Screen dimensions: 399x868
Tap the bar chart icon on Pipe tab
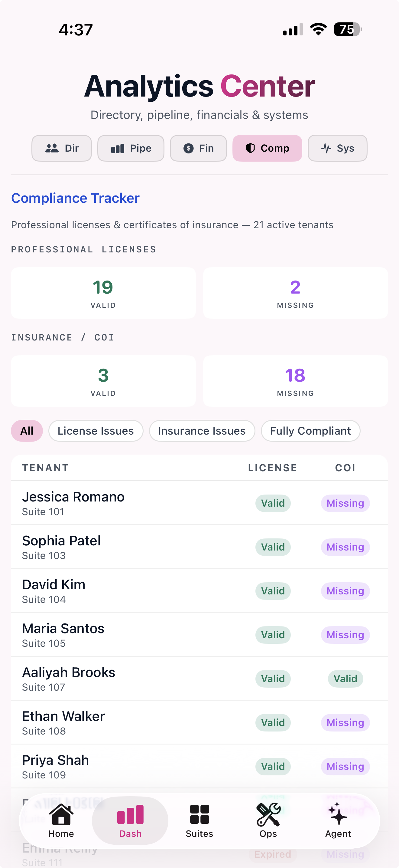(118, 148)
